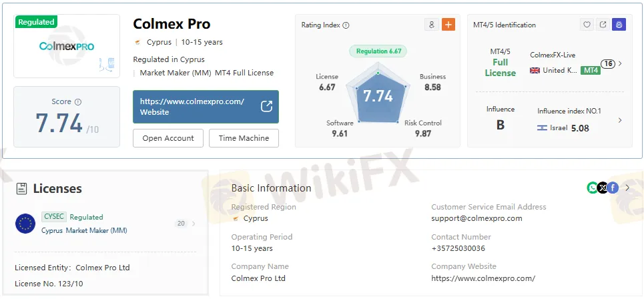Click the support@colmexpro.com email address
Screen dimensions: 644x299
477,218
